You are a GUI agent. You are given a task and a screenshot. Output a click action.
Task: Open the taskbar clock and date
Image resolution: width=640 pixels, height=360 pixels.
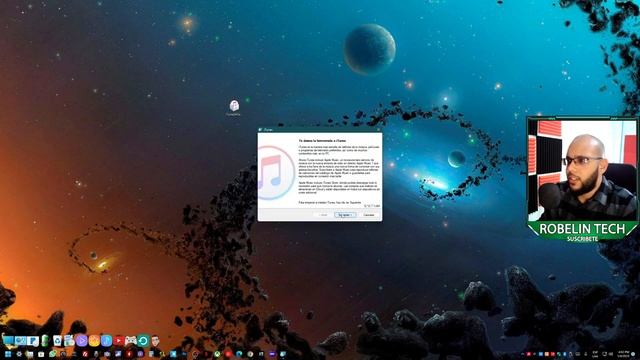tap(623, 354)
